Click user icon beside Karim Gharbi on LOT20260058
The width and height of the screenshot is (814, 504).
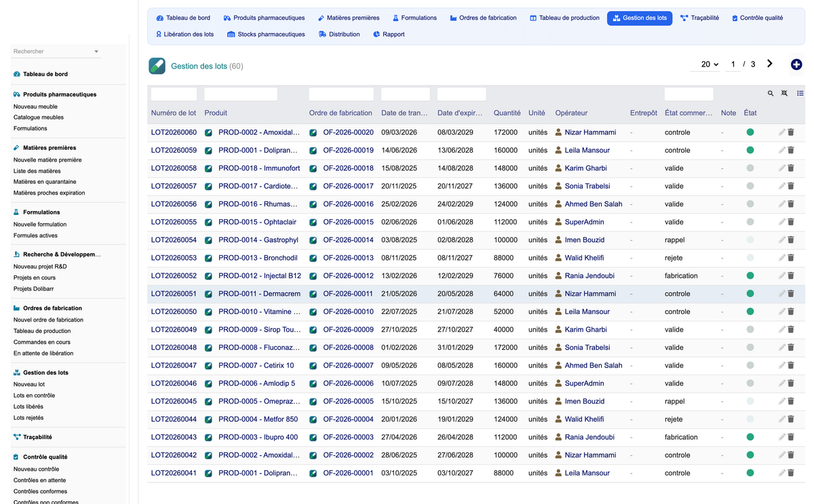559,168
